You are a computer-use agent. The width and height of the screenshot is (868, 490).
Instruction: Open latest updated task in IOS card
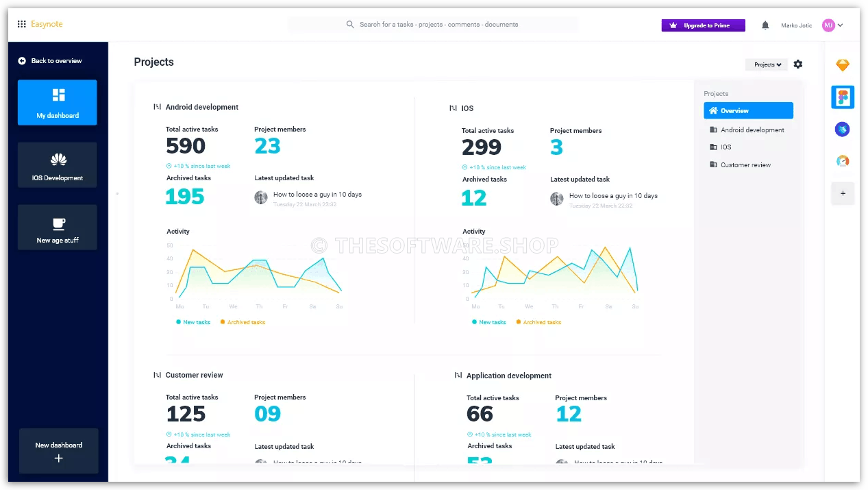point(613,196)
